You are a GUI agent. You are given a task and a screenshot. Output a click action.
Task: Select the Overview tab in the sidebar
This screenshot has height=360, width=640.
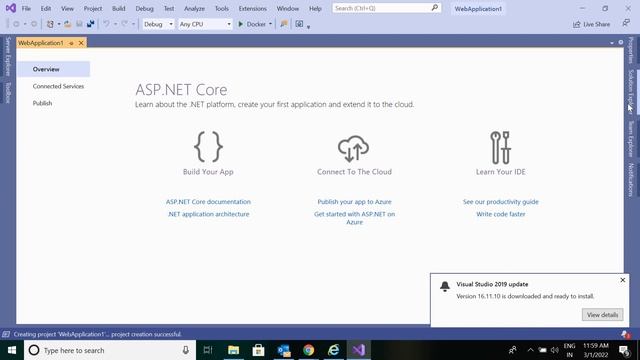[53, 69]
